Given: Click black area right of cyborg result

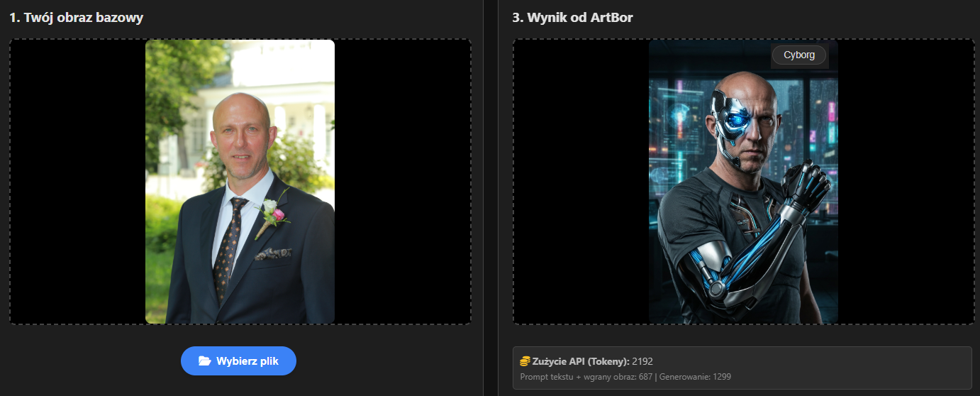Looking at the screenshot, I should [x=906, y=182].
